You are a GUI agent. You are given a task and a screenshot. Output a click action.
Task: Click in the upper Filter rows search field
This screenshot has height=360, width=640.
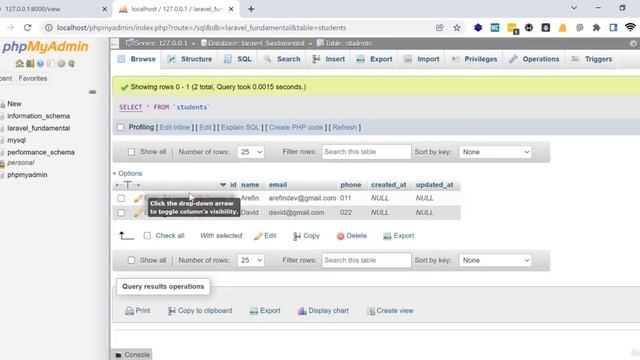pyautogui.click(x=366, y=152)
